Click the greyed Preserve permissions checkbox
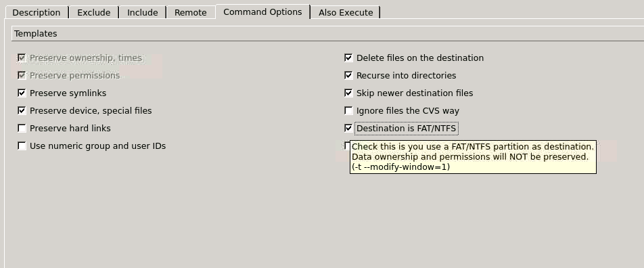Viewport: 644px width, 268px height. click(x=22, y=76)
